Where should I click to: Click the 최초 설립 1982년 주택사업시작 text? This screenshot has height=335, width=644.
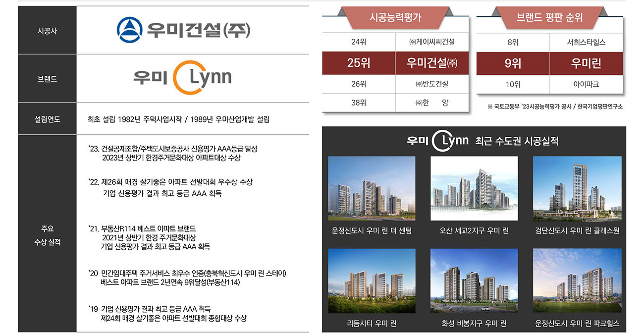135,119
